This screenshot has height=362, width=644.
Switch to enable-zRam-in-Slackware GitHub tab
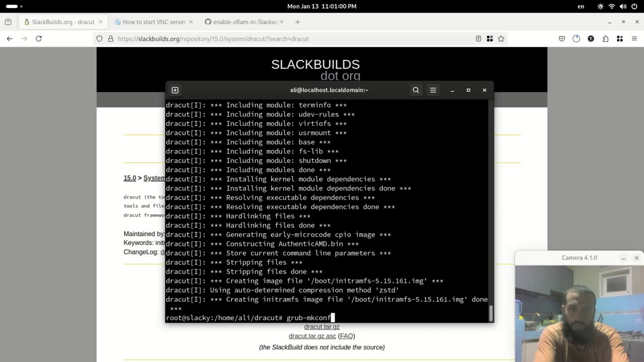(x=245, y=22)
